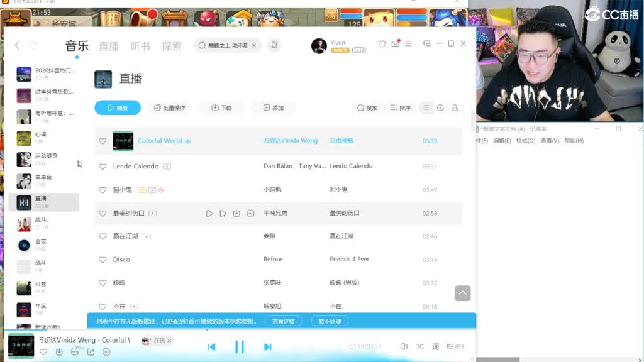This screenshot has width=644, height=362.
Task: Pause the current song
Action: 240,347
